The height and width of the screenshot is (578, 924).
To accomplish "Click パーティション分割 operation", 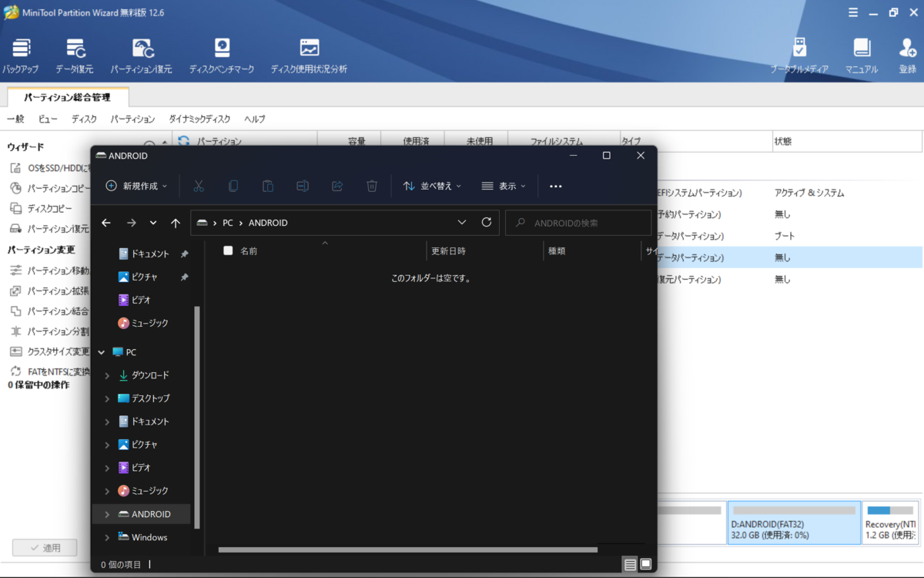I will click(49, 331).
